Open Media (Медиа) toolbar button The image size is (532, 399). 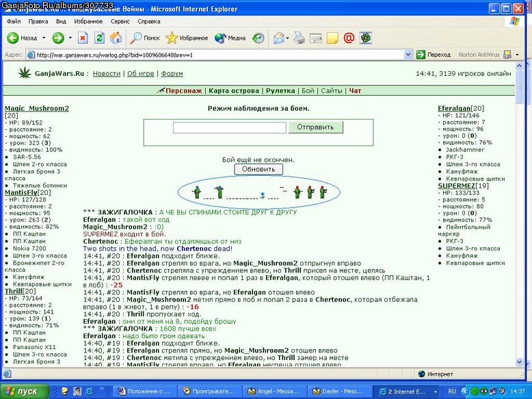tap(230, 38)
